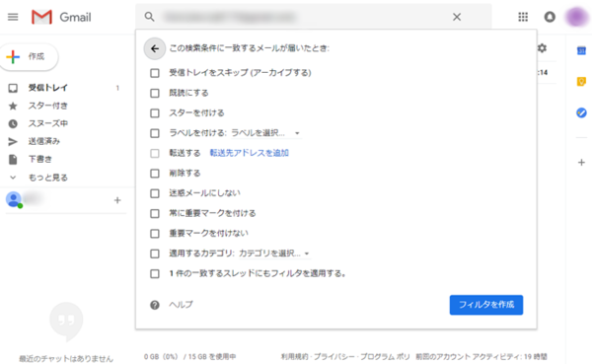The width and height of the screenshot is (592, 364).
Task: Check ラベルを付ける option
Action: (x=155, y=133)
